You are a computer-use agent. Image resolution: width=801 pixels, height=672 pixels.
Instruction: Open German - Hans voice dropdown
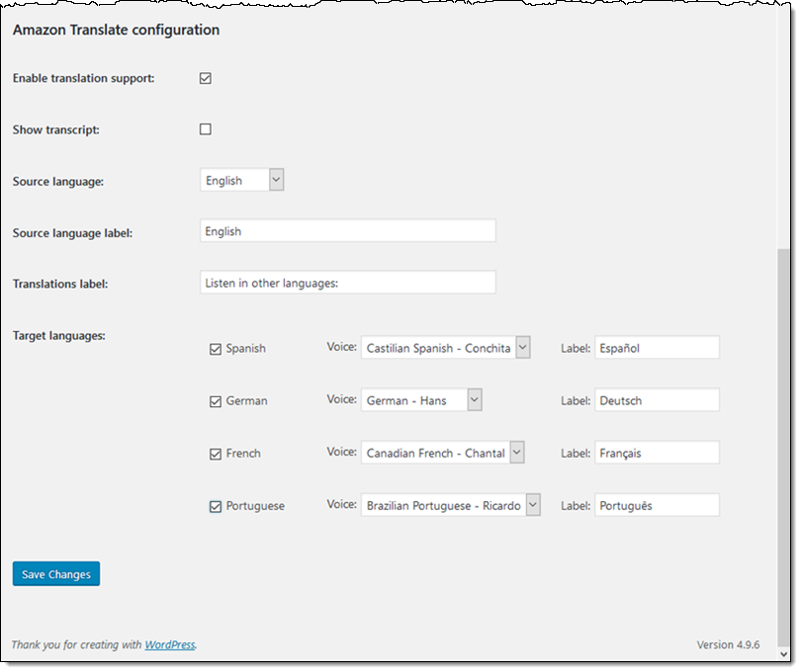tap(421, 400)
